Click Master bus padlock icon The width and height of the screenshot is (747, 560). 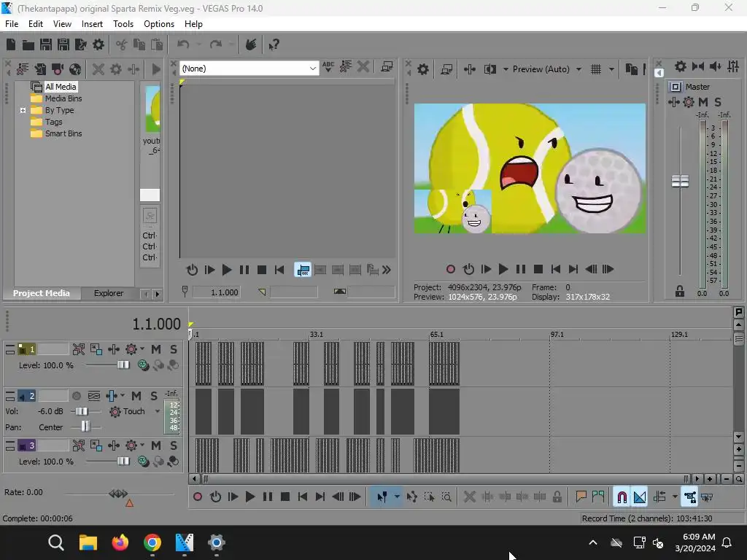(680, 292)
